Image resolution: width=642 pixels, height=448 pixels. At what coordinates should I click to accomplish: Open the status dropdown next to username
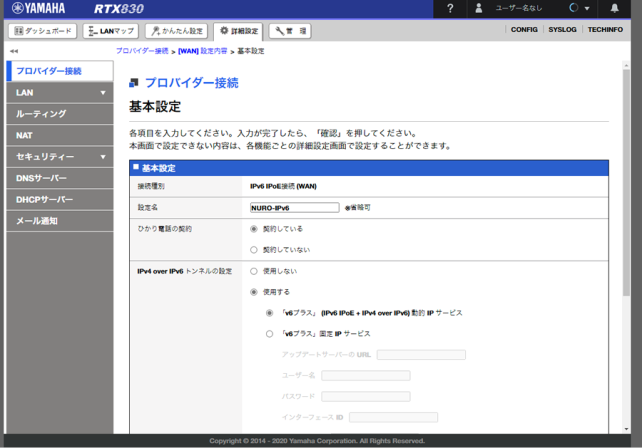coord(586,9)
